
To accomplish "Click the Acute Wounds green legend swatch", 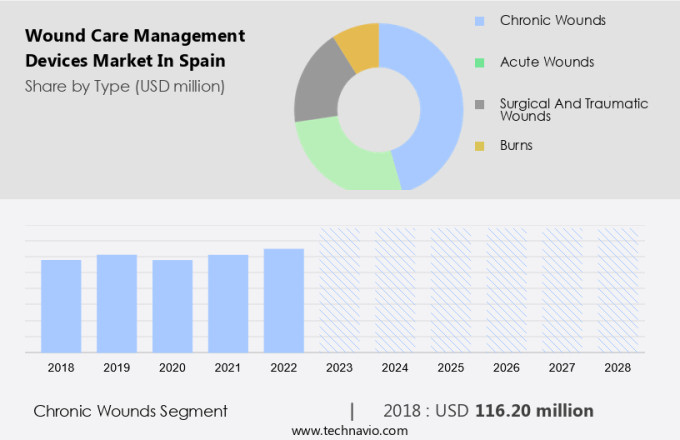I will pyautogui.click(x=479, y=63).
